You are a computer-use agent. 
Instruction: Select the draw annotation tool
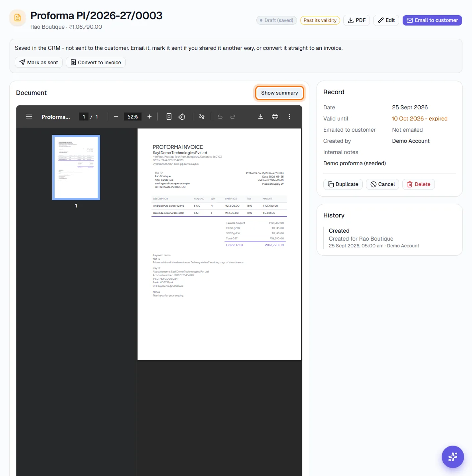202,117
